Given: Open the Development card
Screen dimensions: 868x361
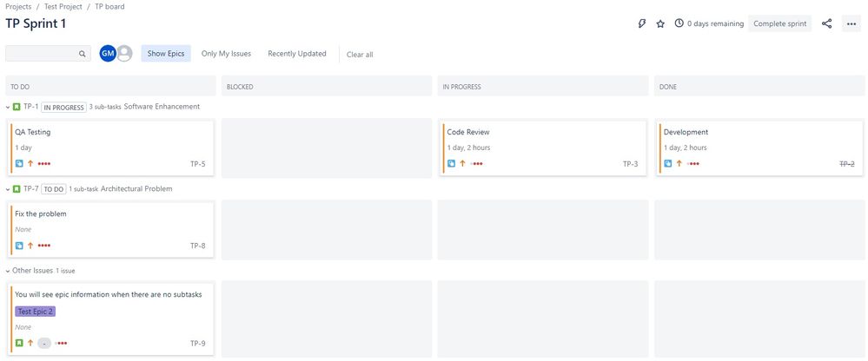Looking at the screenshot, I should tap(759, 148).
